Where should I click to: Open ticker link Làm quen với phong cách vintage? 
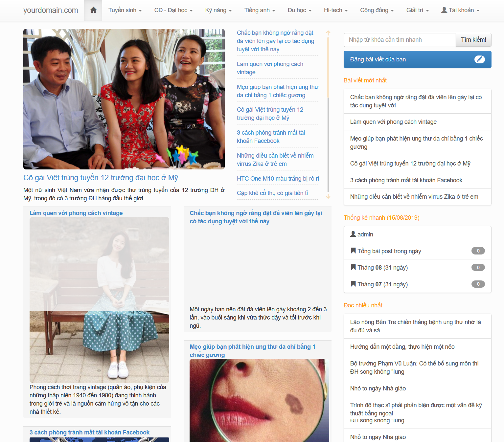point(270,68)
